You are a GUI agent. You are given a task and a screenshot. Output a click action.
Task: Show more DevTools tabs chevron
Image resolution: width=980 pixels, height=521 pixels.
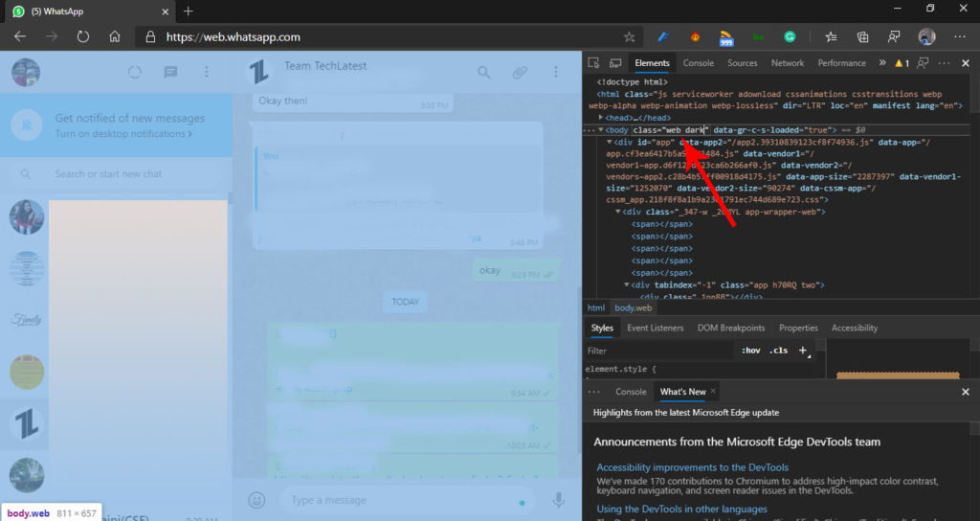point(882,63)
